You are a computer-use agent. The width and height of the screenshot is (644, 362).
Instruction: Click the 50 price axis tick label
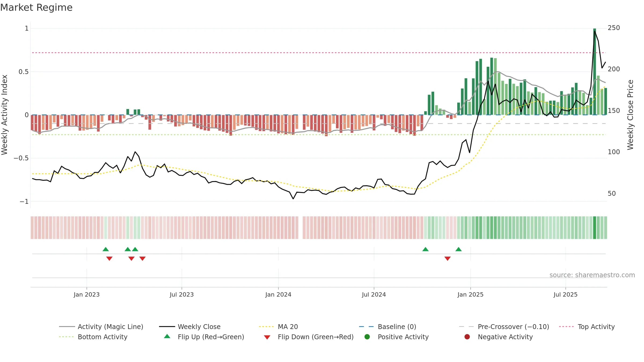pos(612,194)
